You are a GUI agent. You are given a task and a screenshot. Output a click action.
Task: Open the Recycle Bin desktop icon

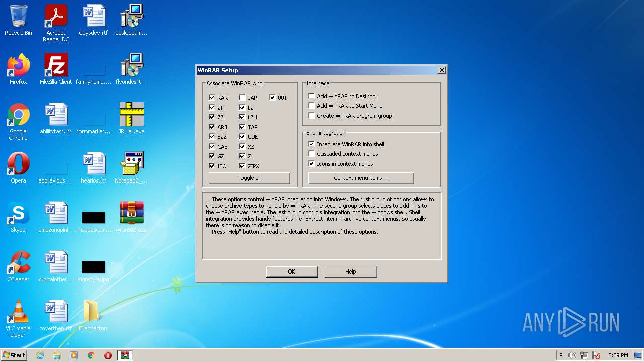tap(18, 20)
